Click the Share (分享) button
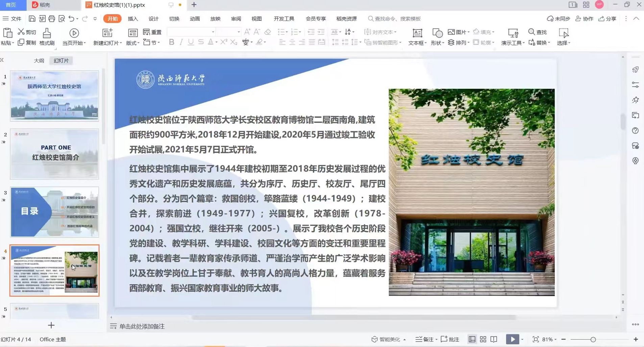 pyautogui.click(x=608, y=19)
